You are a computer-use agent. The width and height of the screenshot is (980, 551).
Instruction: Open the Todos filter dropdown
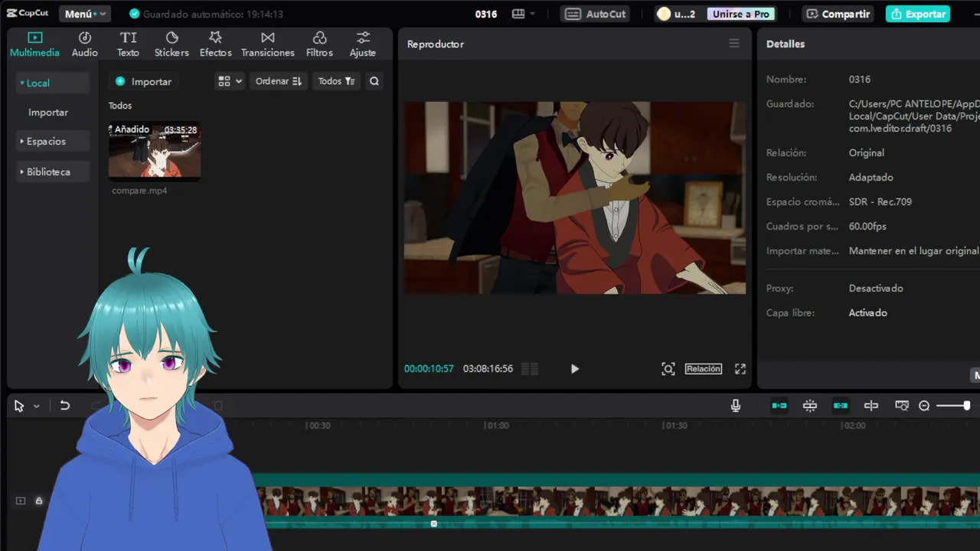point(336,81)
